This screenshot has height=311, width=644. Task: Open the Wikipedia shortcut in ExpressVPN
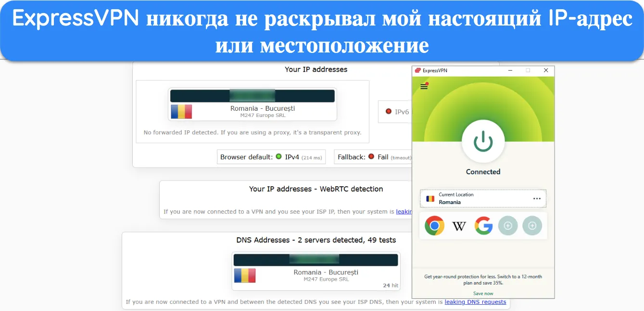pos(459,225)
